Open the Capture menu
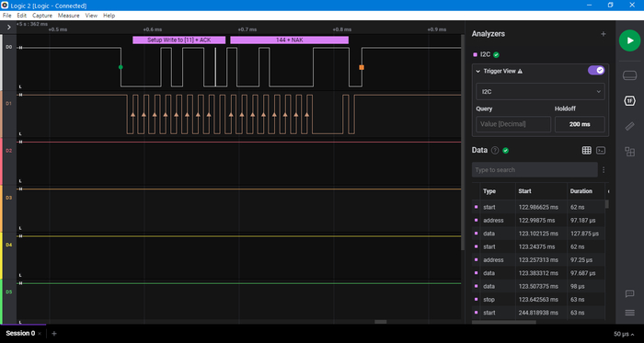 [42, 16]
